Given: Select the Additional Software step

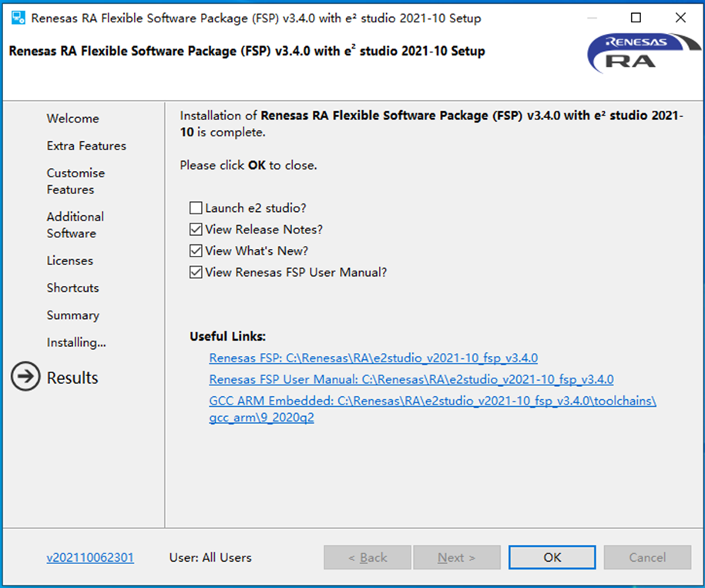Looking at the screenshot, I should (75, 225).
